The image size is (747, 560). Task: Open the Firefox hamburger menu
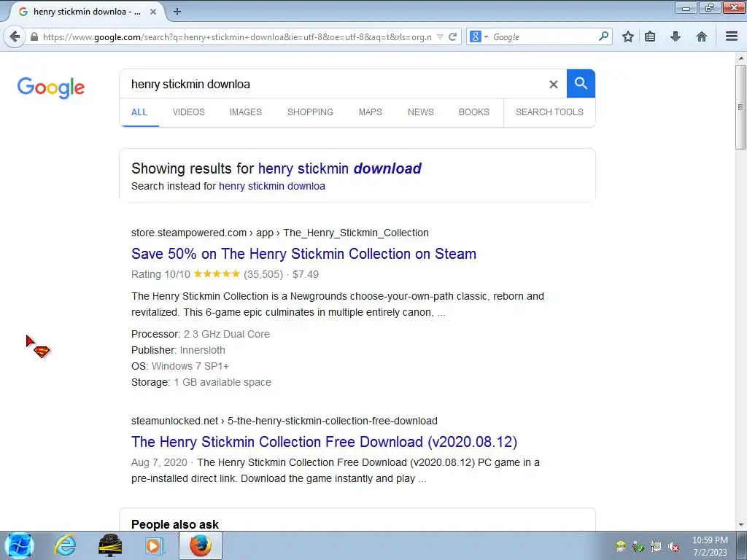point(731,36)
